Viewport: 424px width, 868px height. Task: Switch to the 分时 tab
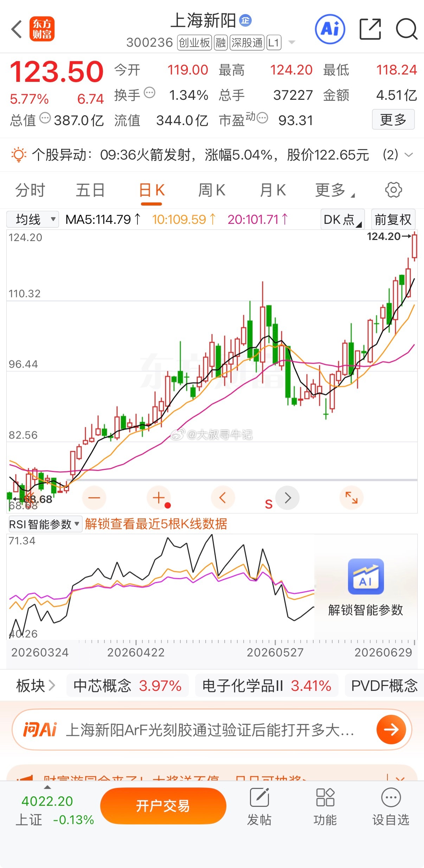tap(30, 190)
